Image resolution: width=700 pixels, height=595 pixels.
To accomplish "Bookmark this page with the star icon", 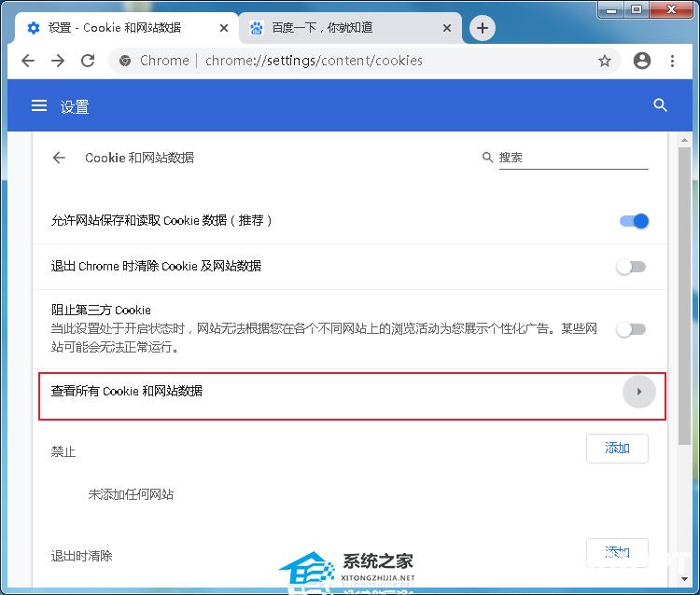I will 605,61.
